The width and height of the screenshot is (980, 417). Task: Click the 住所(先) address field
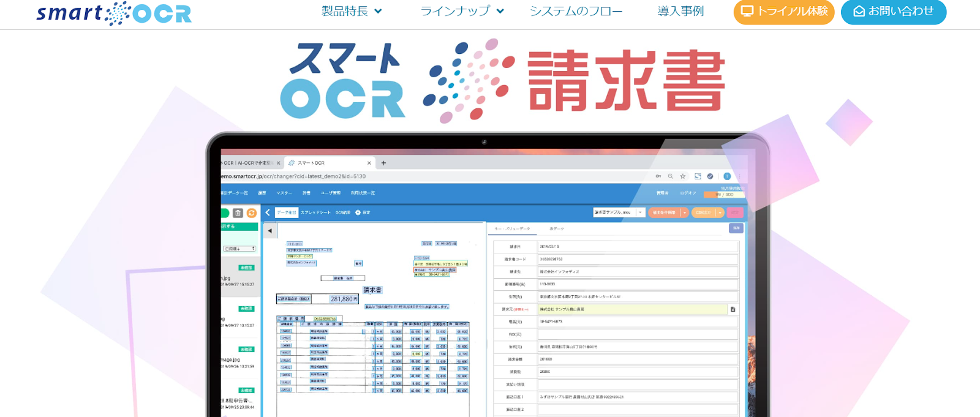pyautogui.click(x=638, y=297)
